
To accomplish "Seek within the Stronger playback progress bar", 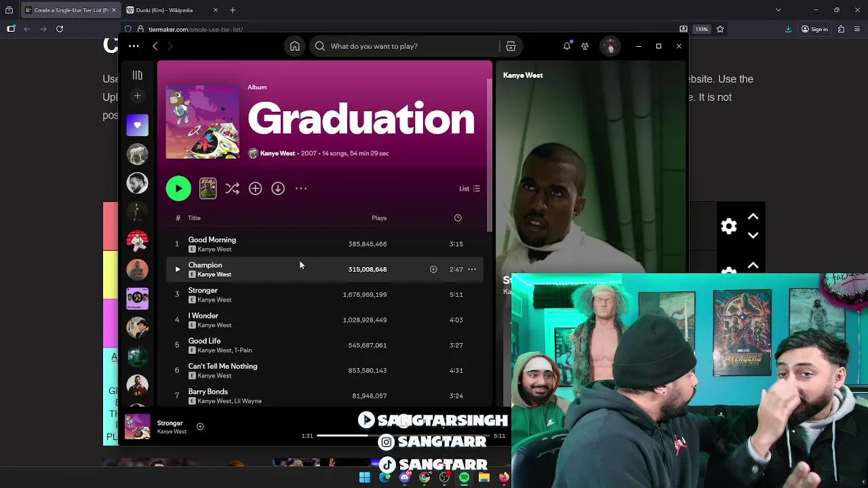I will coord(404,436).
